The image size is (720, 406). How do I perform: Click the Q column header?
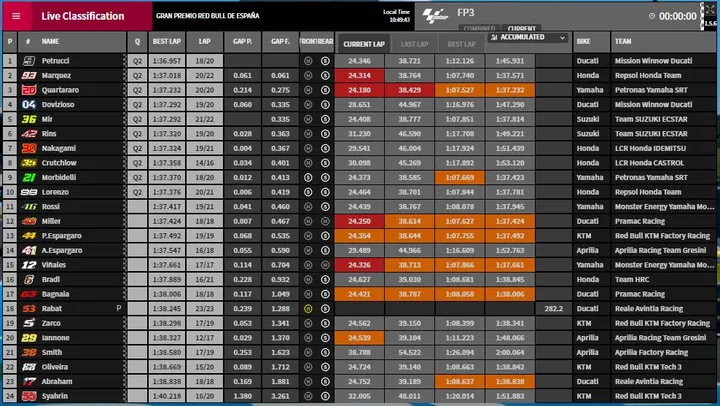pos(137,42)
